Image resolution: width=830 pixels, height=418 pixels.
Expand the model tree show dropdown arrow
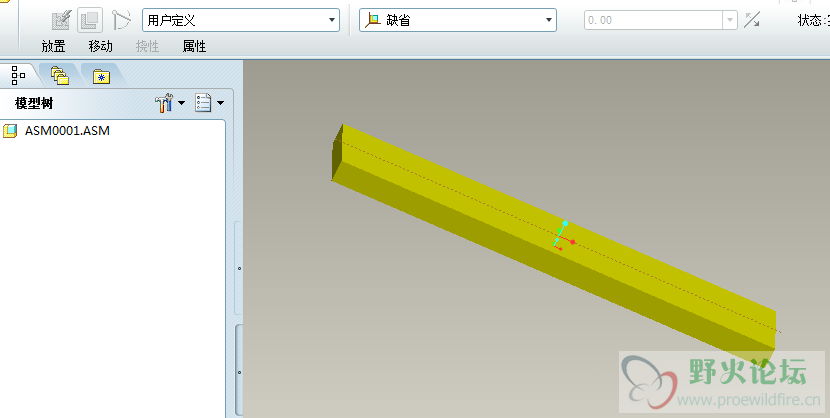coord(220,103)
